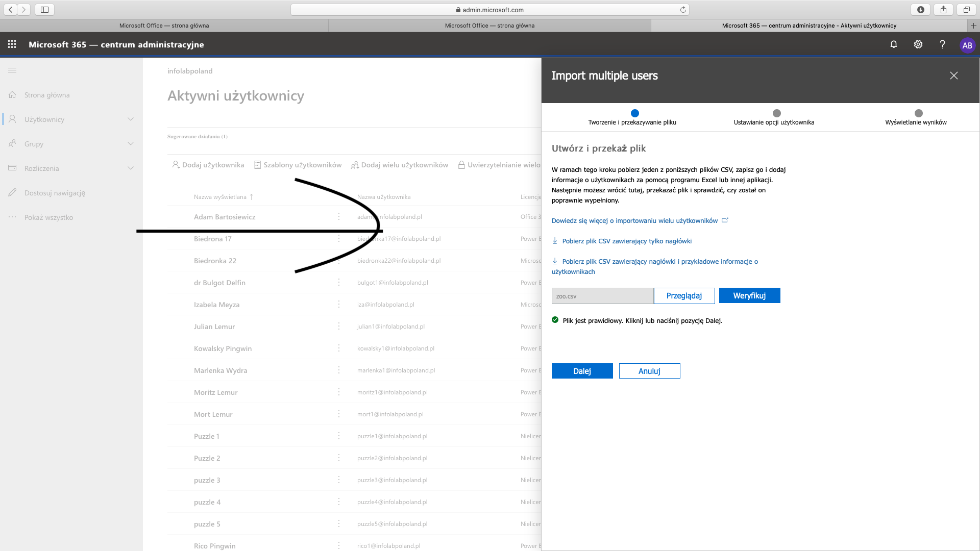The height and width of the screenshot is (551, 980).
Task: Download CSV with only headers link
Action: tap(622, 241)
